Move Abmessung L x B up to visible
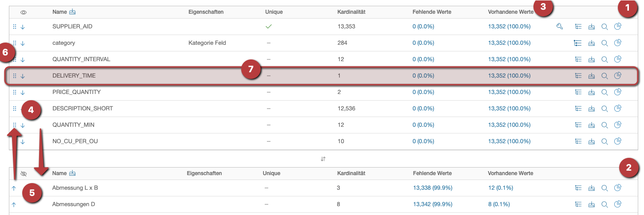 pos(14,188)
